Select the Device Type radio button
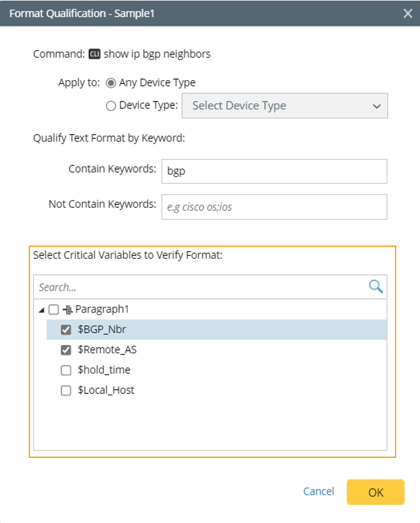Image resolution: width=420 pixels, height=523 pixels. (111, 106)
